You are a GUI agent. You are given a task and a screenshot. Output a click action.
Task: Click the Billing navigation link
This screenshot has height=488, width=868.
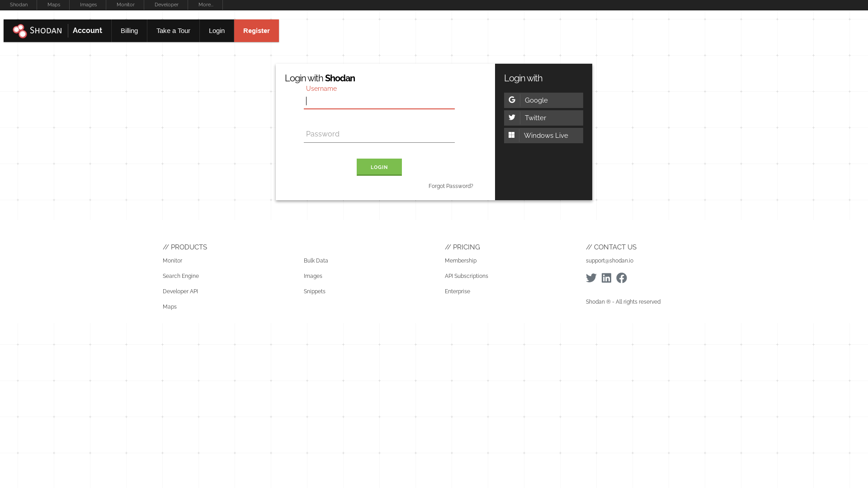pyautogui.click(x=129, y=30)
